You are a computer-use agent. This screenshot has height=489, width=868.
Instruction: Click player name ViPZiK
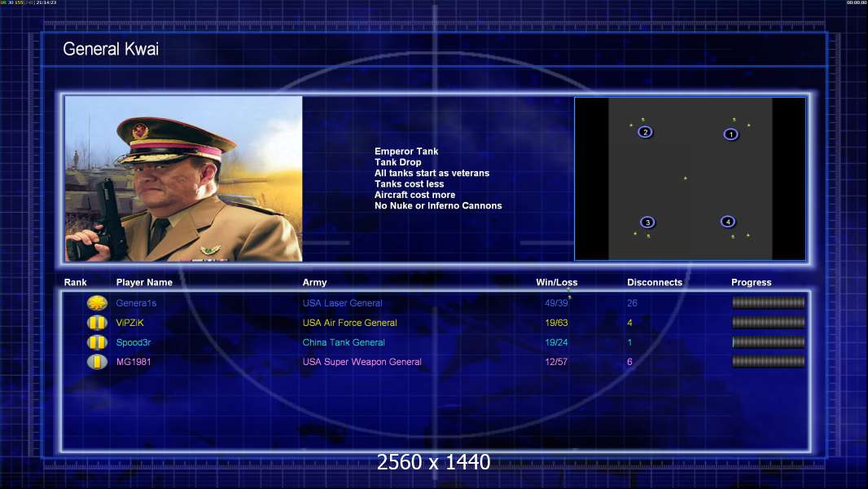click(129, 322)
